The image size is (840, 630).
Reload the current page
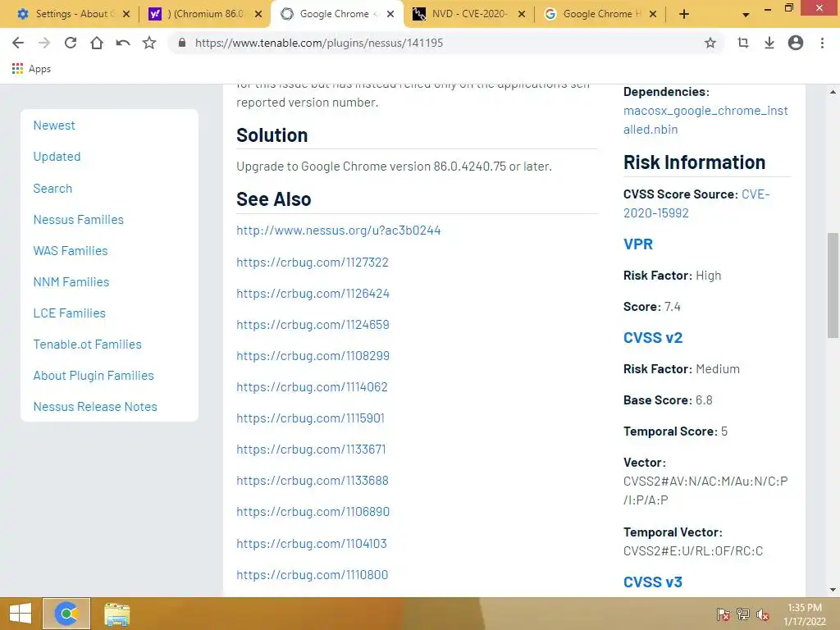pyautogui.click(x=71, y=43)
